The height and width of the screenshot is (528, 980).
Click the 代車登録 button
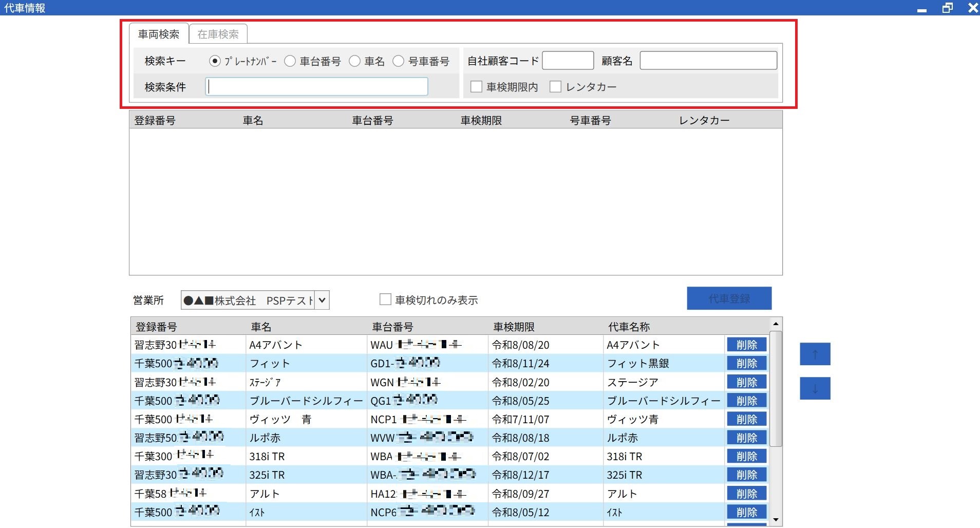729,298
